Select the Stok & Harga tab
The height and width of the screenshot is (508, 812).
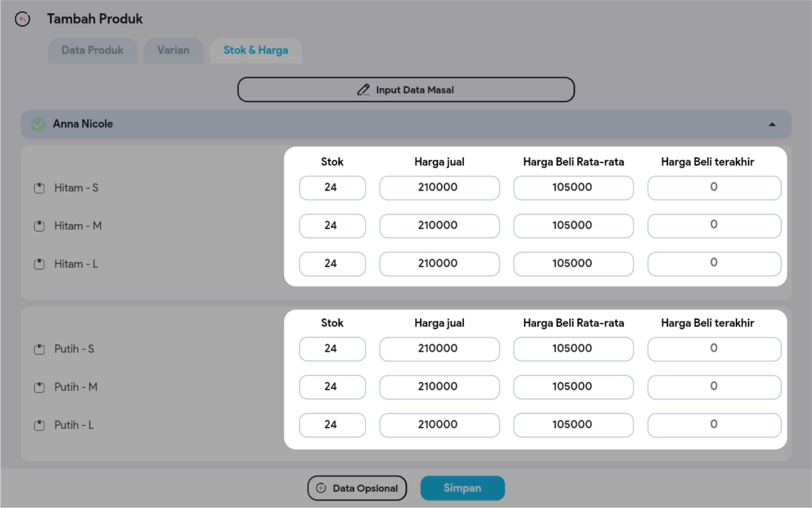pyautogui.click(x=256, y=50)
